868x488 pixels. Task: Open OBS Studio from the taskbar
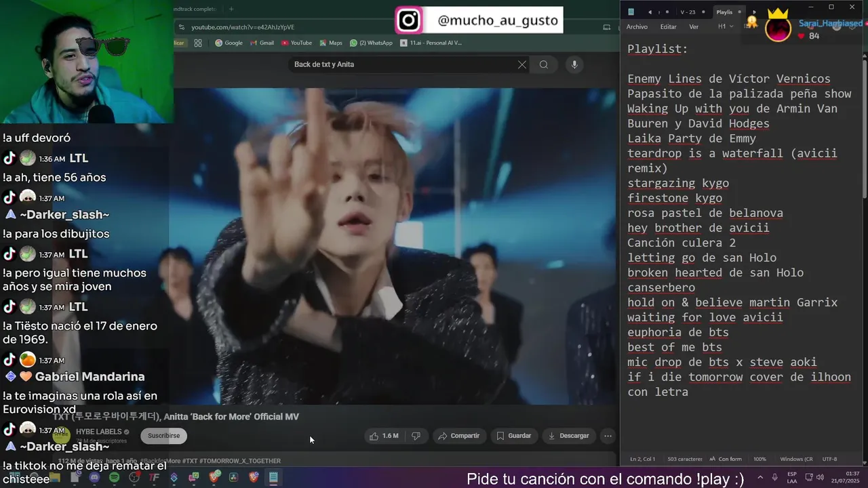(x=134, y=477)
